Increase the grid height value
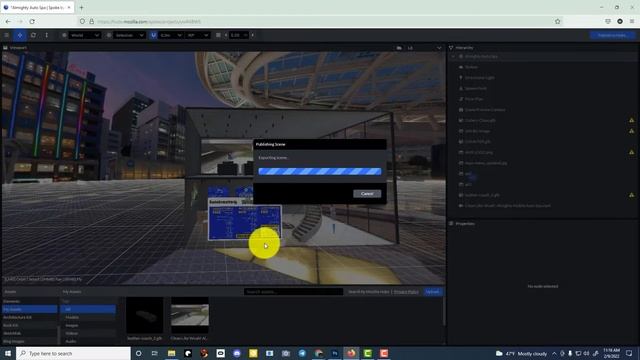640x360 pixels. coord(253,35)
